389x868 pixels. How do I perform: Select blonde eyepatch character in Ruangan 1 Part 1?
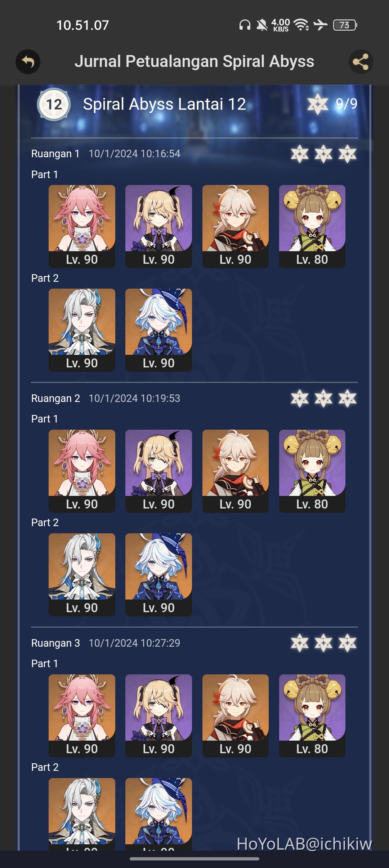[158, 226]
